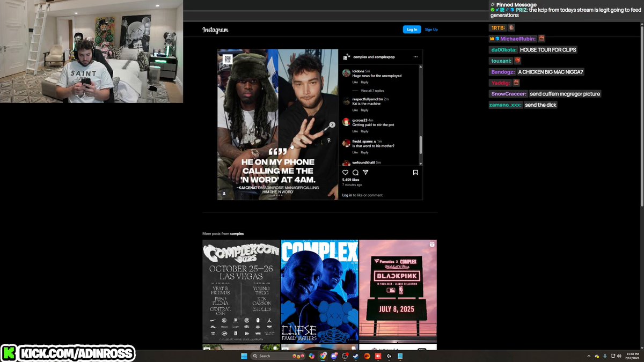This screenshot has width=644, height=362.
Task: Open fredd_spams_u commenter profile picture
Action: tap(346, 143)
